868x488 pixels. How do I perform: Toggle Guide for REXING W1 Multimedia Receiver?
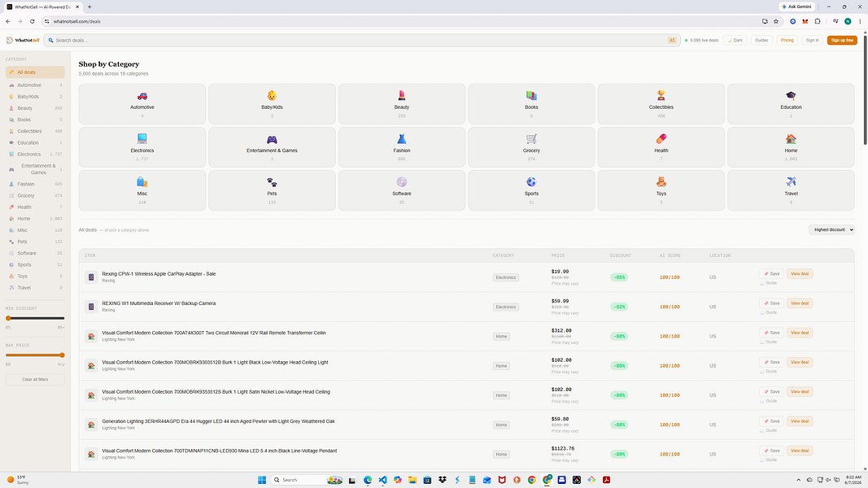tap(768, 312)
